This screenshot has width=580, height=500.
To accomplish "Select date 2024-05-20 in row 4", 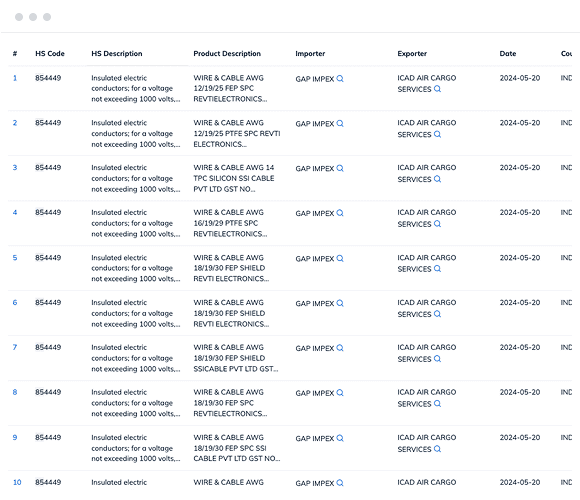I will [x=520, y=212].
